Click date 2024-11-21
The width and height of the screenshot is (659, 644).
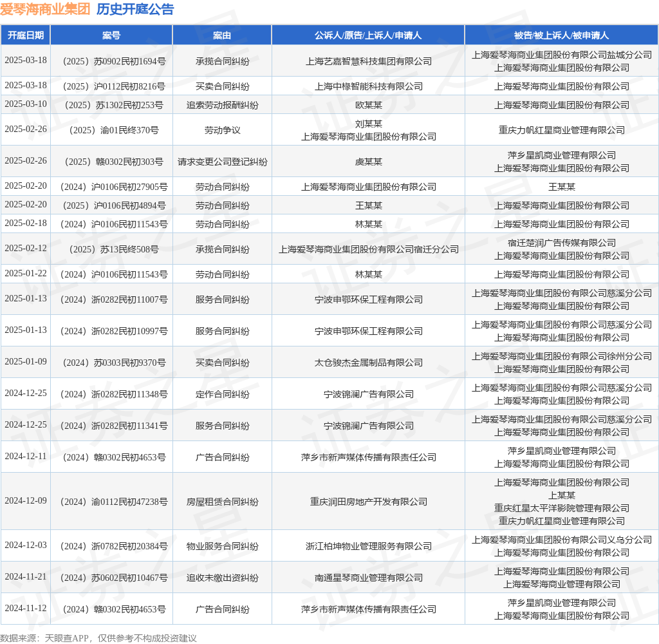(26, 576)
